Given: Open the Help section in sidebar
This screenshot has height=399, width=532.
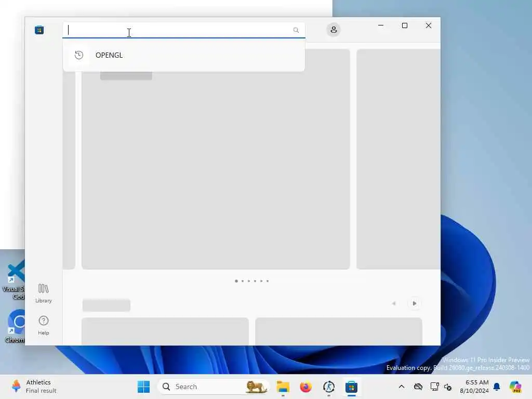Looking at the screenshot, I should (x=44, y=325).
